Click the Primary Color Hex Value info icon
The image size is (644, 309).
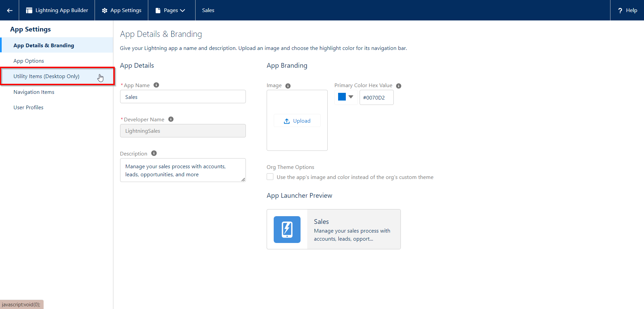point(398,86)
